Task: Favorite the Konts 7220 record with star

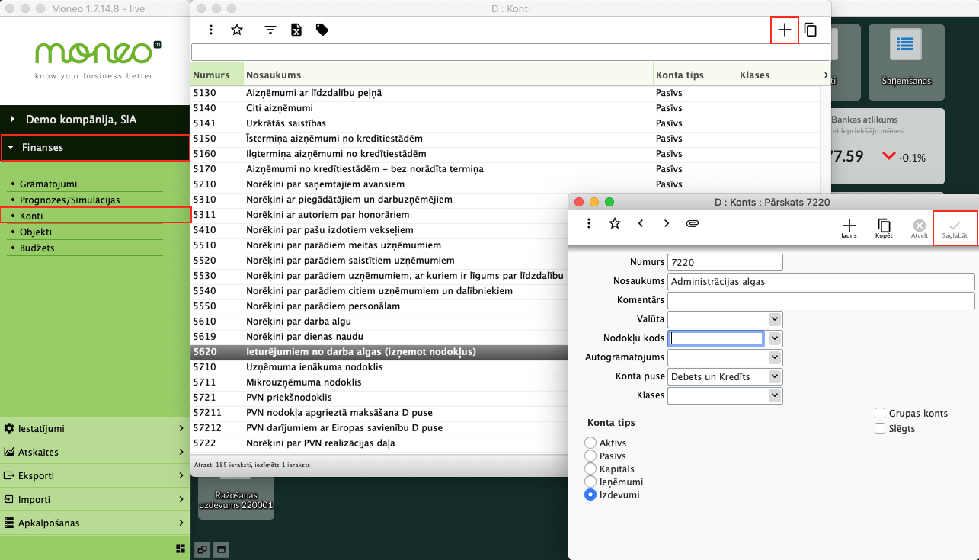Action: tap(615, 223)
